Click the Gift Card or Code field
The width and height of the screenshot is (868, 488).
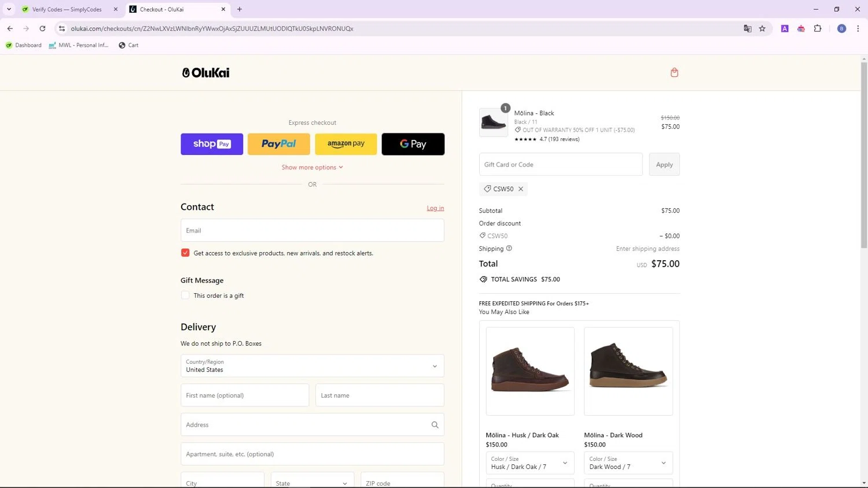[561, 164]
